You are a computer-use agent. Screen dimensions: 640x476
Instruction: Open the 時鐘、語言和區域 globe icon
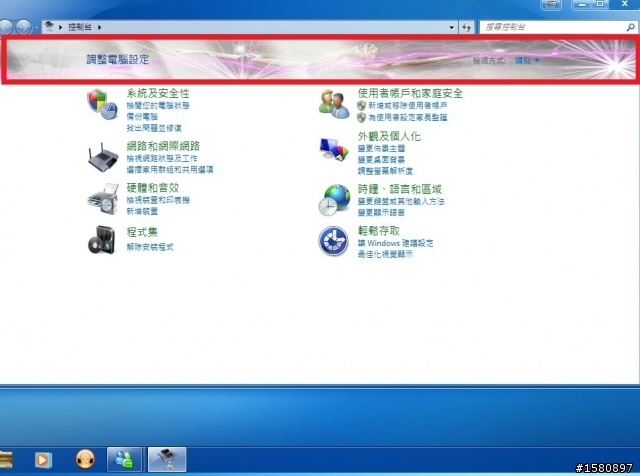pos(334,200)
